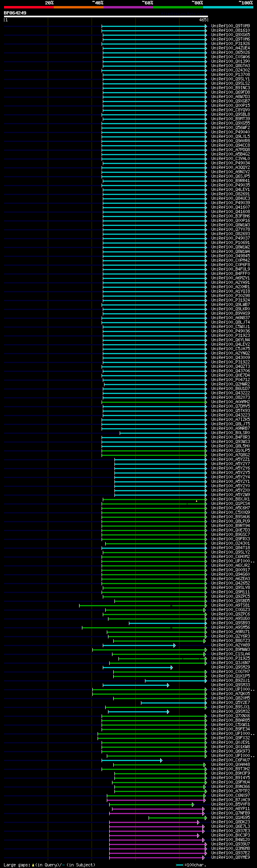Select the label UniRef100_C6FAU7

click(230, 760)
